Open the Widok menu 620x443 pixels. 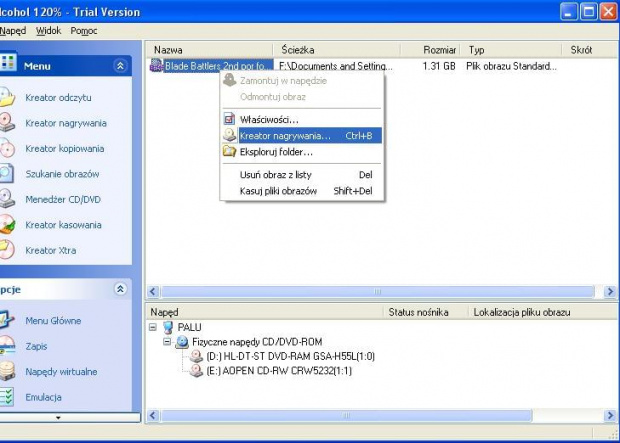coord(49,31)
